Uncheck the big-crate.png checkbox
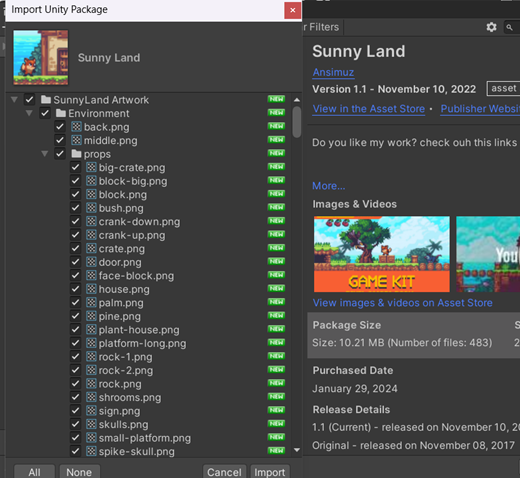 point(76,167)
